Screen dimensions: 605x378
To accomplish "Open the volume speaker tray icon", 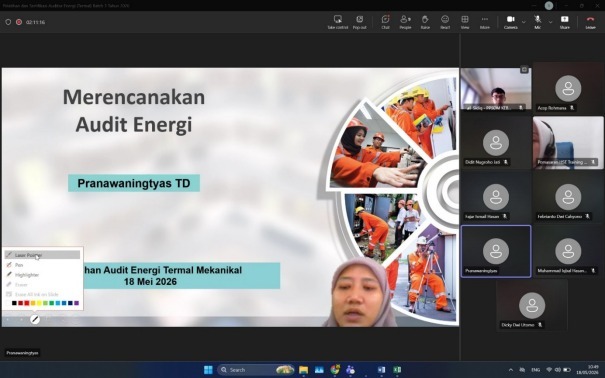I will click(558, 370).
